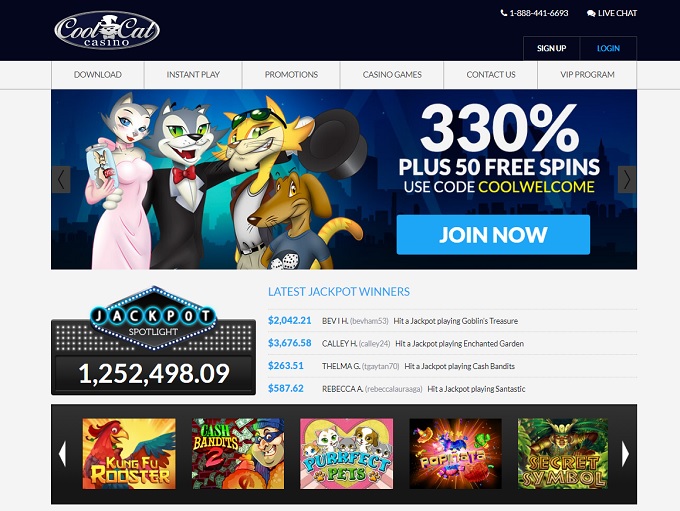The height and width of the screenshot is (511, 680).
Task: Select the Purrfect Pets game tile
Action: 347,454
